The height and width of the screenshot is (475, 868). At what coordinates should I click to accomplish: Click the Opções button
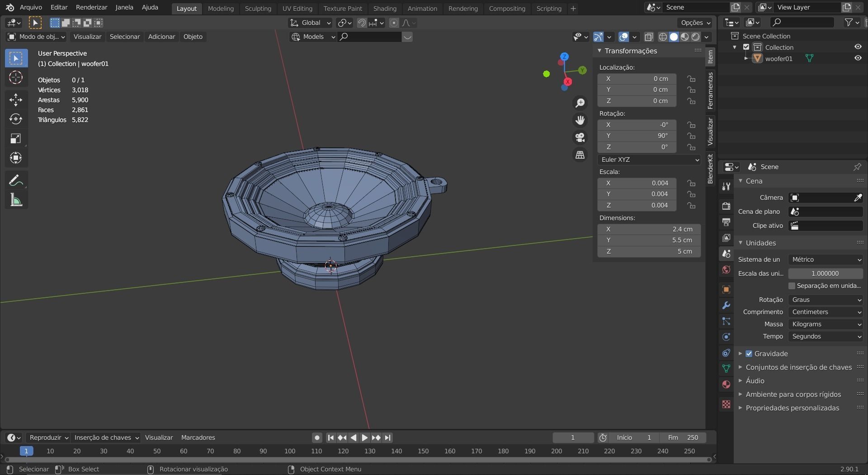pos(695,23)
